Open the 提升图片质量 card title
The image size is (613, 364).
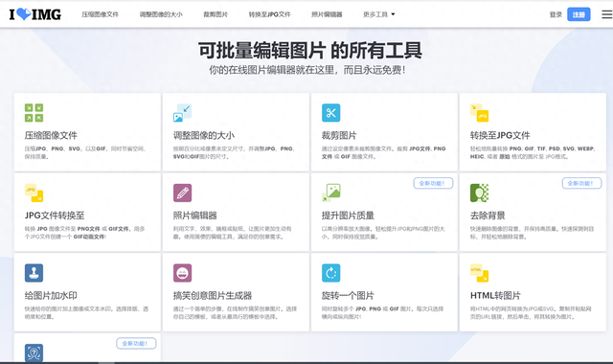pyautogui.click(x=348, y=216)
